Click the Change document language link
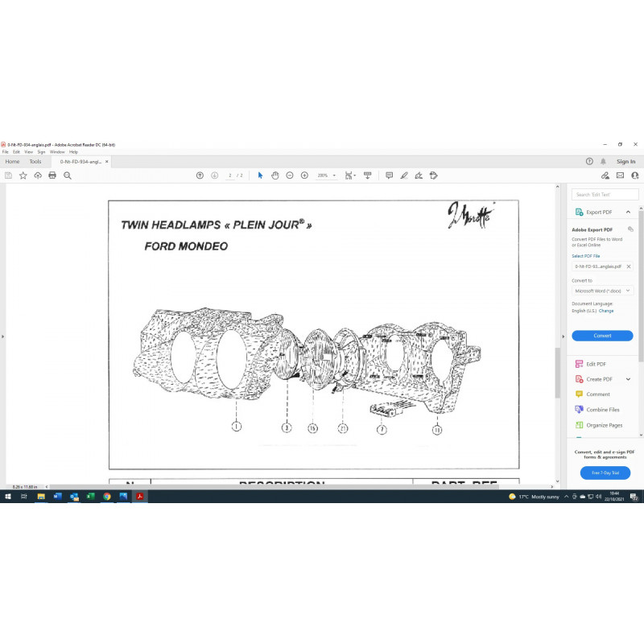The height and width of the screenshot is (644, 644). [x=605, y=311]
